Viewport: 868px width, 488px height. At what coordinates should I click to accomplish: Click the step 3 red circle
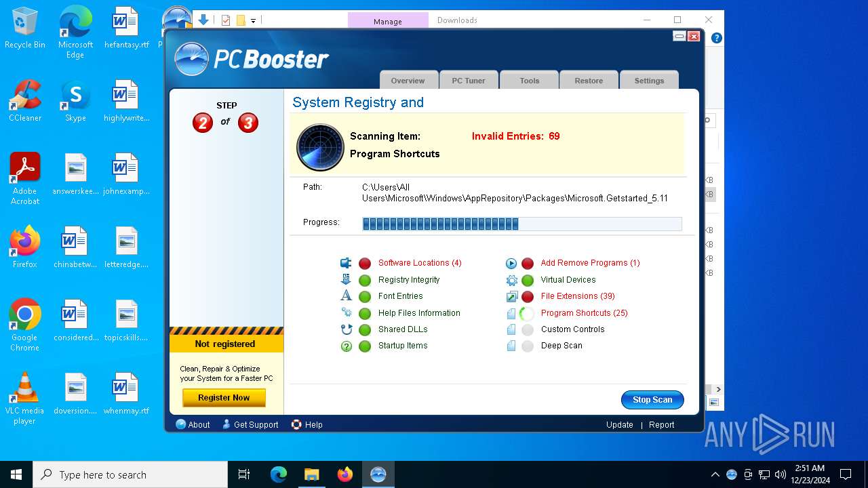pyautogui.click(x=248, y=123)
